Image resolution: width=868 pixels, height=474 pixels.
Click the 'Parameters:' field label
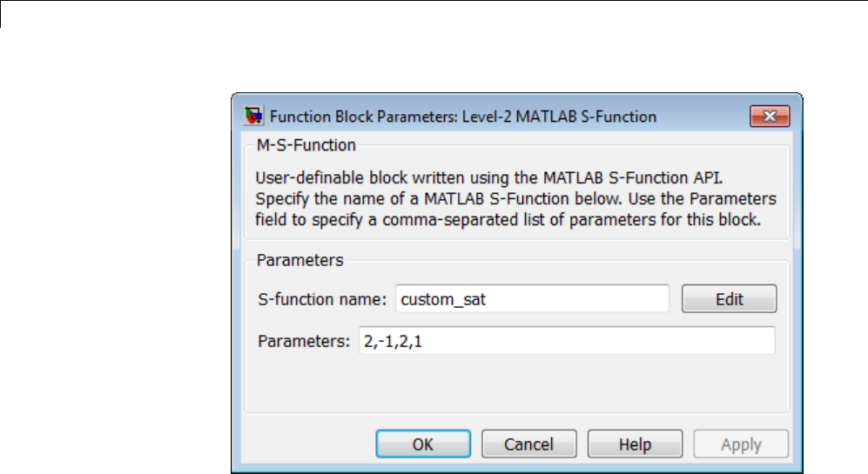tap(303, 341)
